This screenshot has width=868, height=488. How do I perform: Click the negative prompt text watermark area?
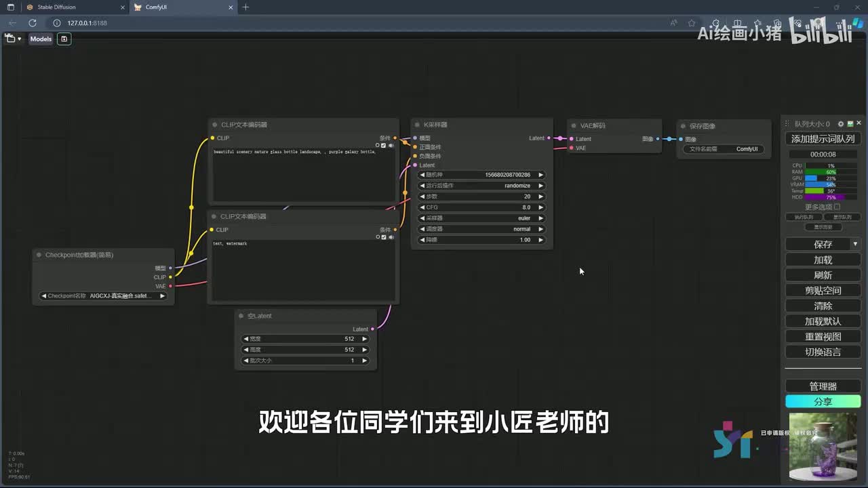[x=302, y=270]
